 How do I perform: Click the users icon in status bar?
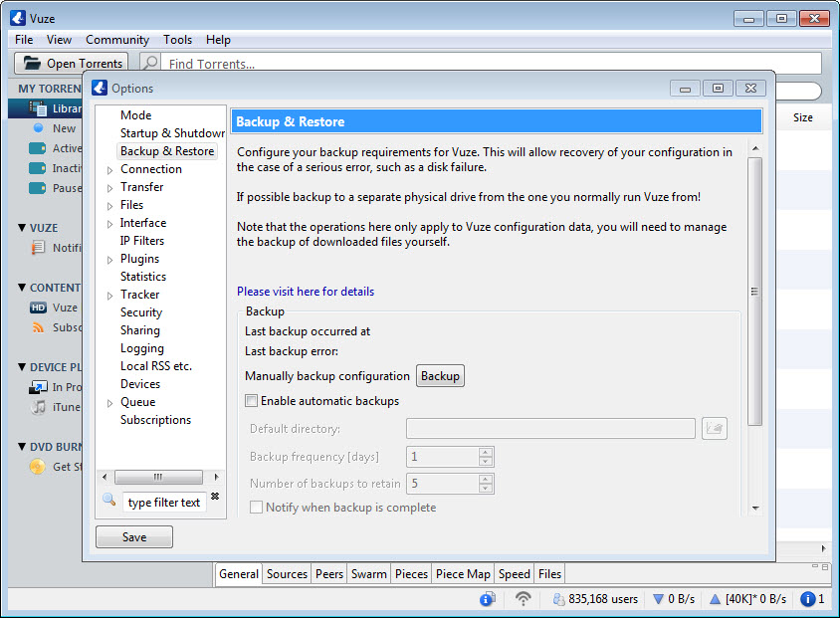(x=558, y=599)
